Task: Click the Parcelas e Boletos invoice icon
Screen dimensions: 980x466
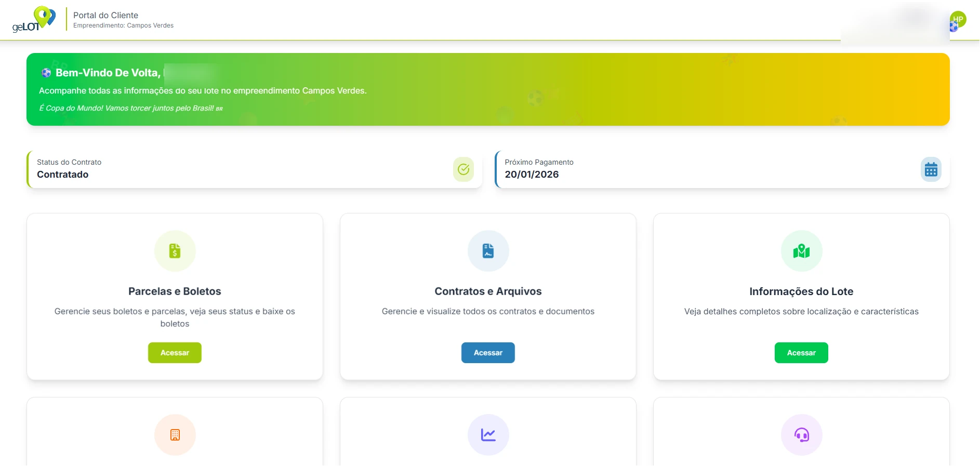Action: click(x=175, y=251)
